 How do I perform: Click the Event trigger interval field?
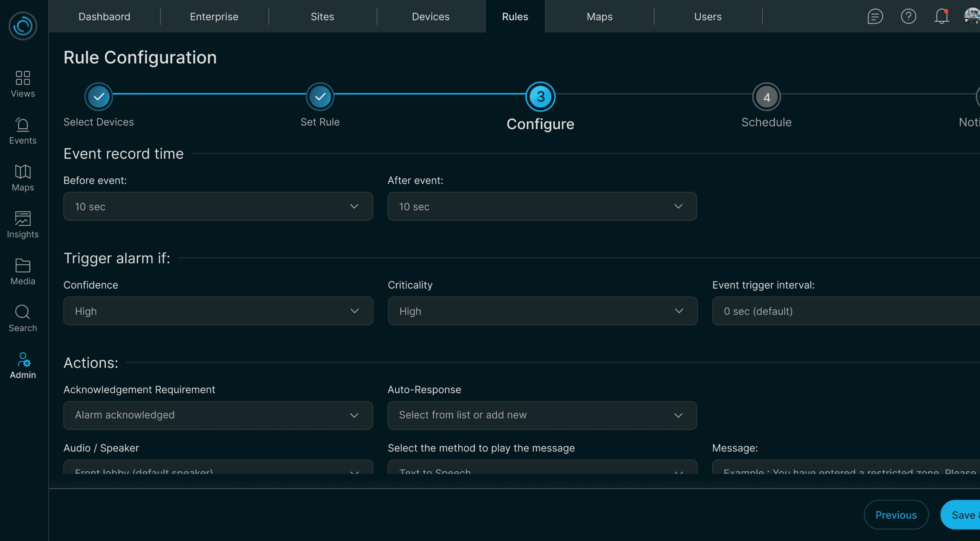click(x=845, y=311)
